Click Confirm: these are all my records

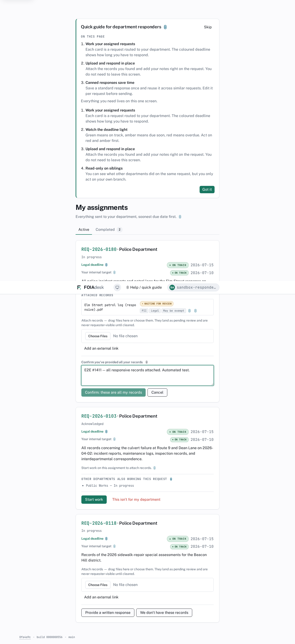click(113, 392)
